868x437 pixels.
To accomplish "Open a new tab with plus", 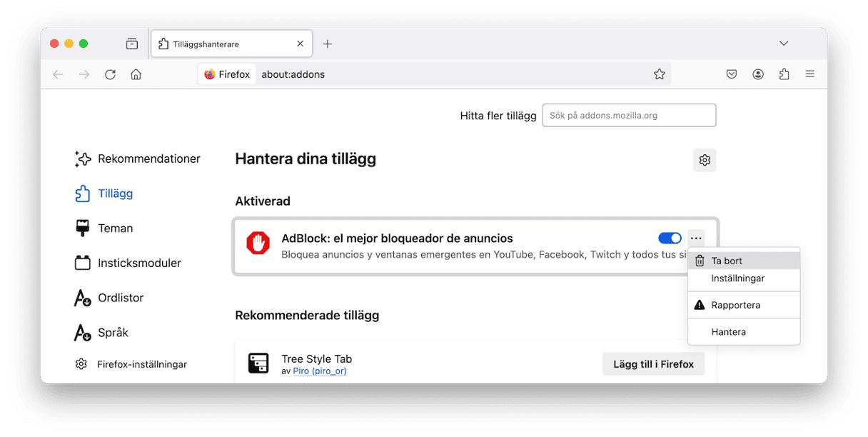I will pos(328,44).
